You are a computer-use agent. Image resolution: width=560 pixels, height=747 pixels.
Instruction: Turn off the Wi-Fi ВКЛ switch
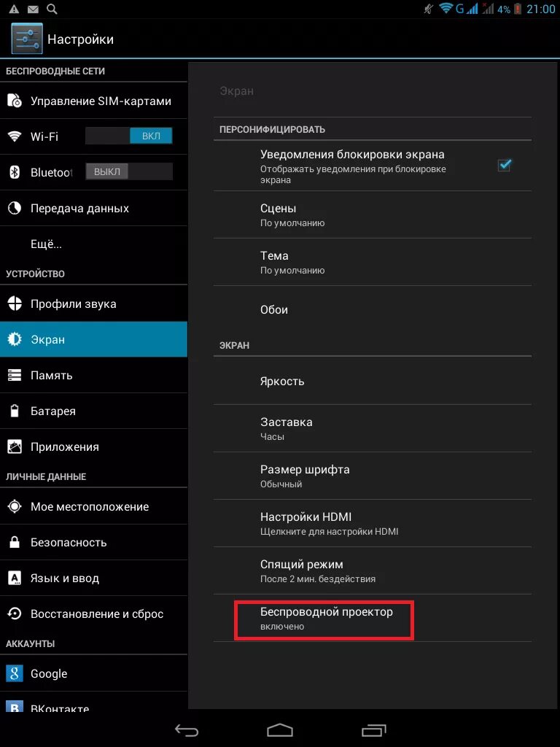click(x=128, y=136)
